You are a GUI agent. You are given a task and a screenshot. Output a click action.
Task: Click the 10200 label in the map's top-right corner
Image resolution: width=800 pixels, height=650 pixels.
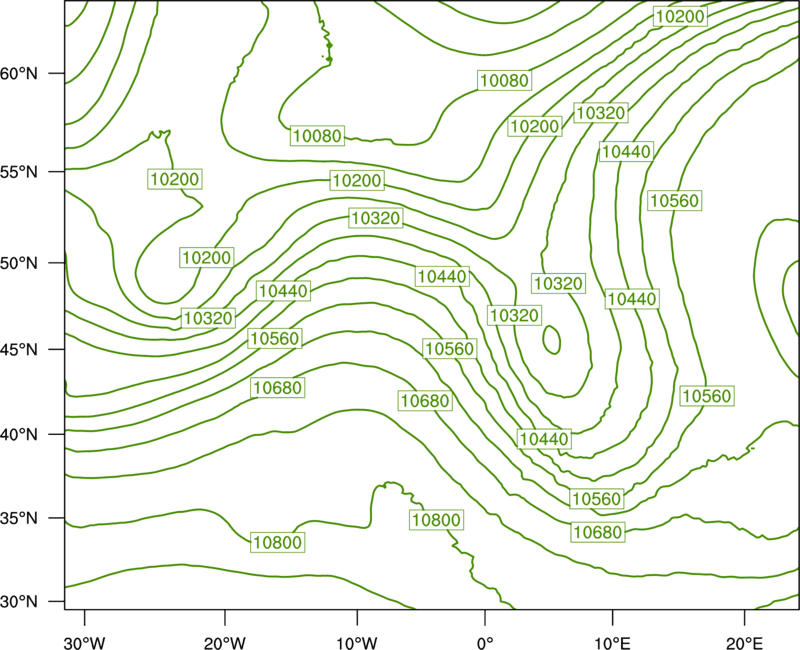pos(680,16)
